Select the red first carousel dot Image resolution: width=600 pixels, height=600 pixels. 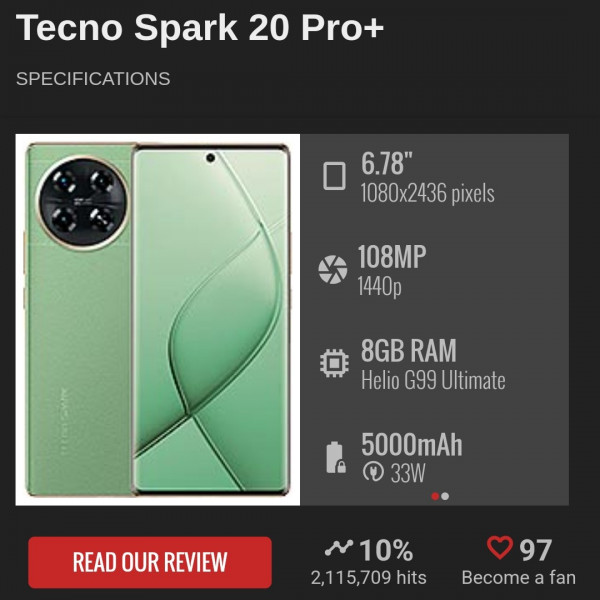point(435,496)
